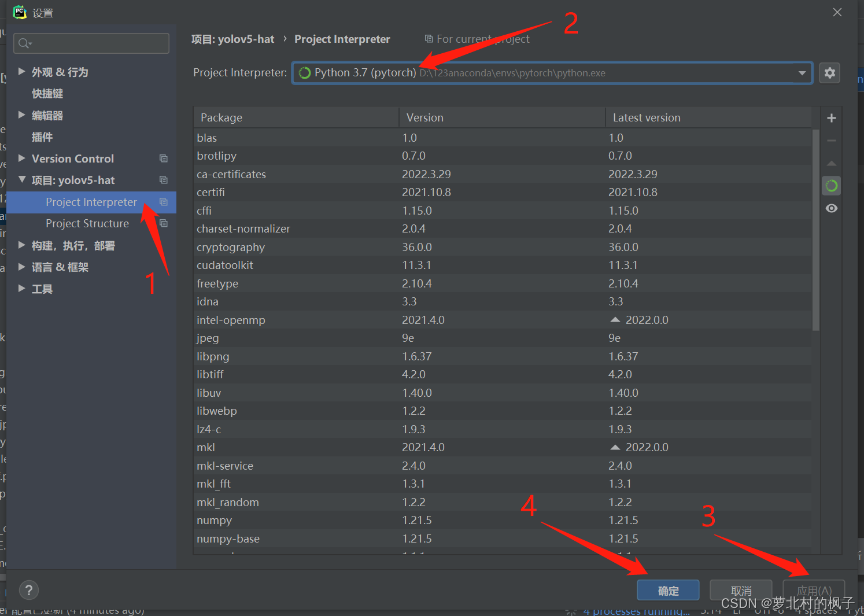Select the libpng package row

click(503, 356)
